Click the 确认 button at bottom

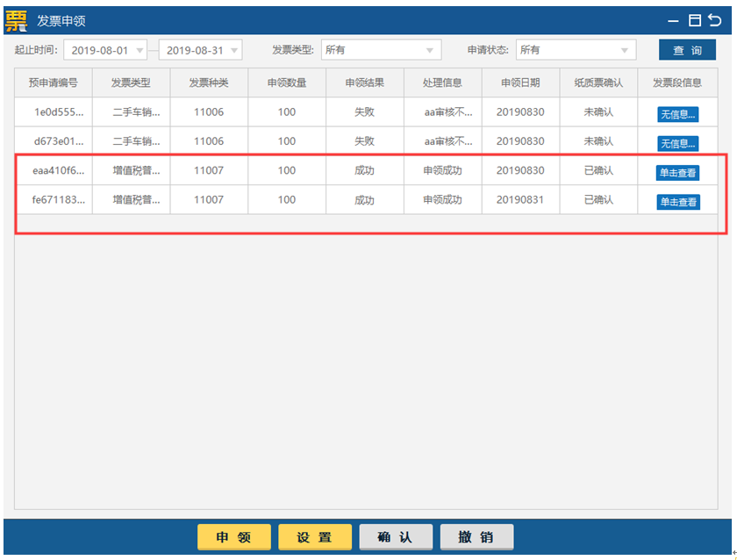point(396,537)
